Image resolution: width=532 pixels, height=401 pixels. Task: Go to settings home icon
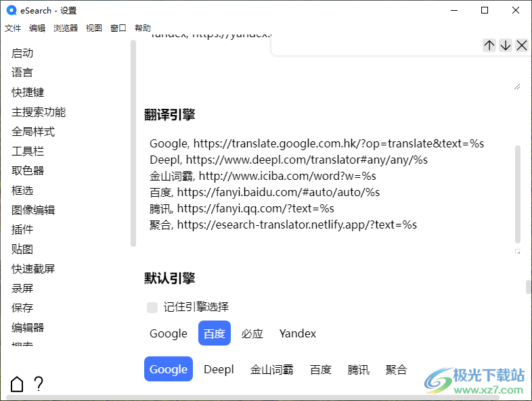coord(17,384)
